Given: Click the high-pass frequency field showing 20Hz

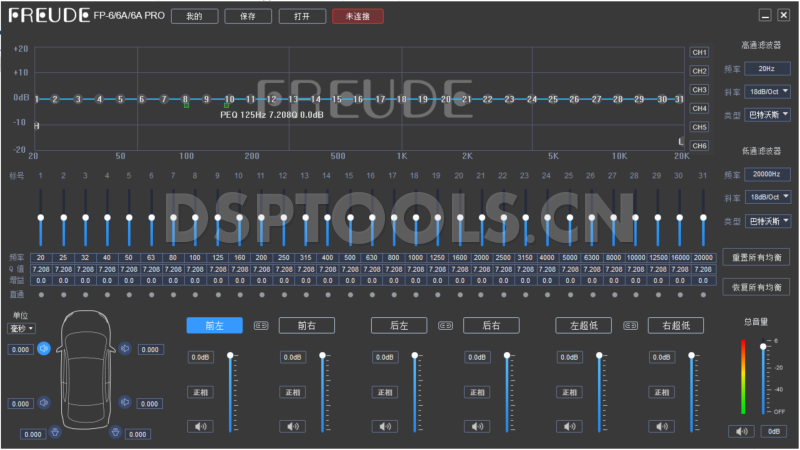Looking at the screenshot, I should 766,69.
